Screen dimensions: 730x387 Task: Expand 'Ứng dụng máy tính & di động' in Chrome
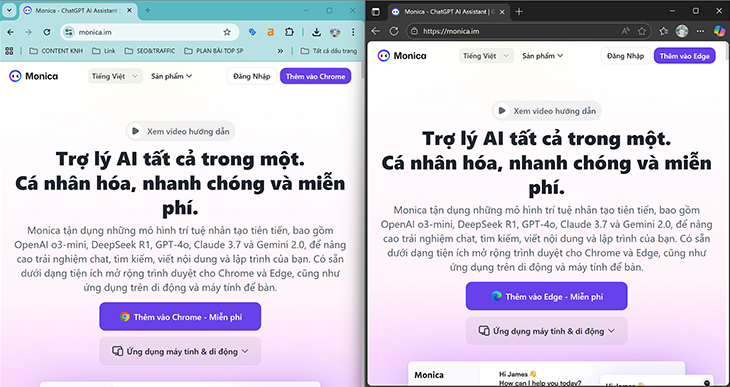[x=180, y=351]
